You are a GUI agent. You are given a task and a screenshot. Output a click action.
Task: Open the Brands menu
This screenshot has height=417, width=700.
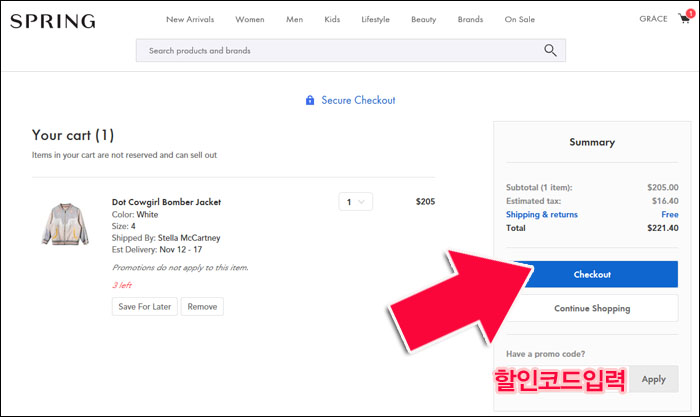470,19
